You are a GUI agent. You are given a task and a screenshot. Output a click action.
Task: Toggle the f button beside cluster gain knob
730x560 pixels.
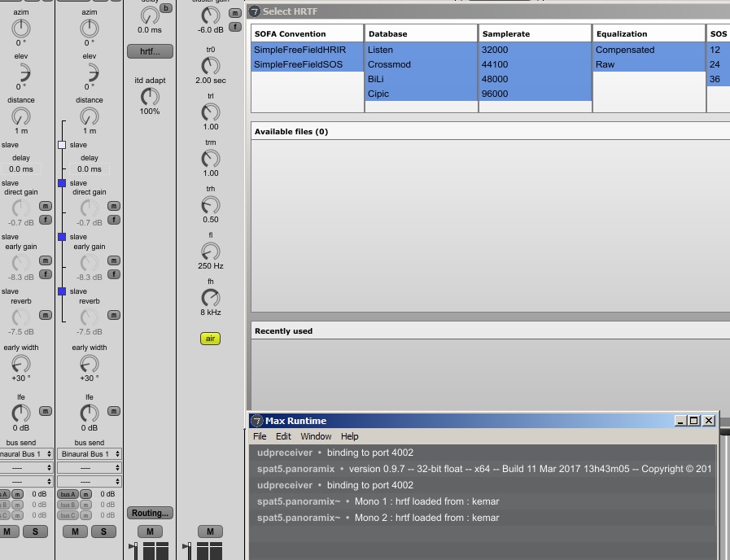coord(235,27)
